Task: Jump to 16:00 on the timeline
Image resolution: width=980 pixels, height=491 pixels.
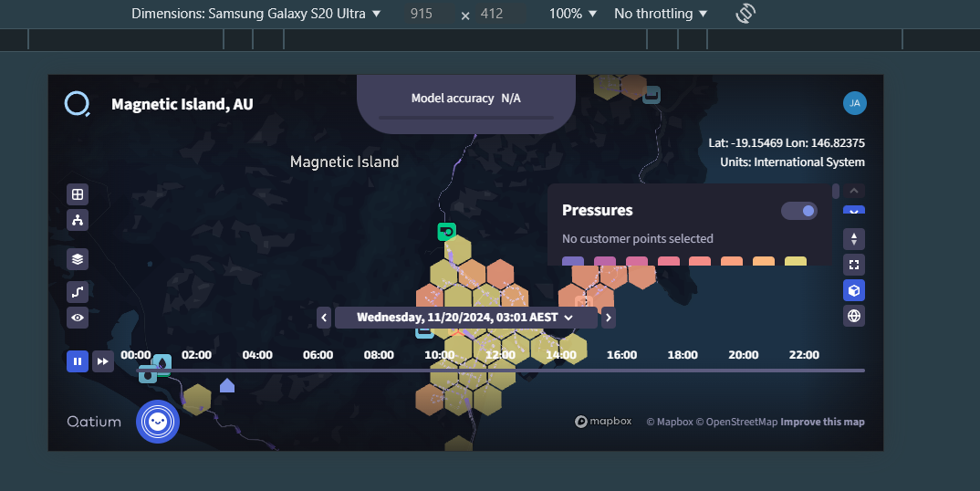Action: 622,355
